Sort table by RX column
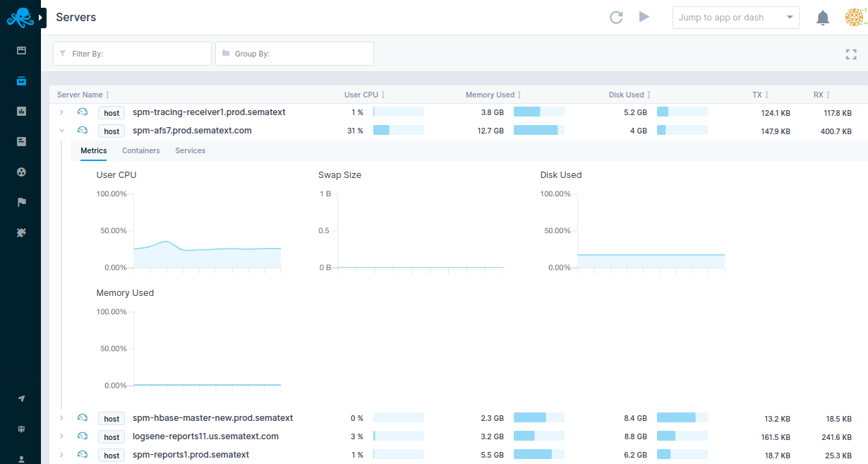 [x=821, y=95]
